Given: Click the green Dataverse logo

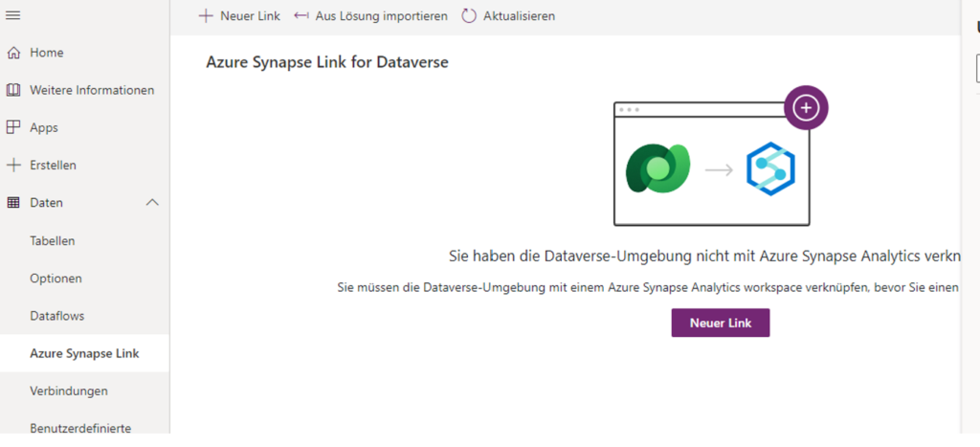Looking at the screenshot, I should [x=657, y=168].
